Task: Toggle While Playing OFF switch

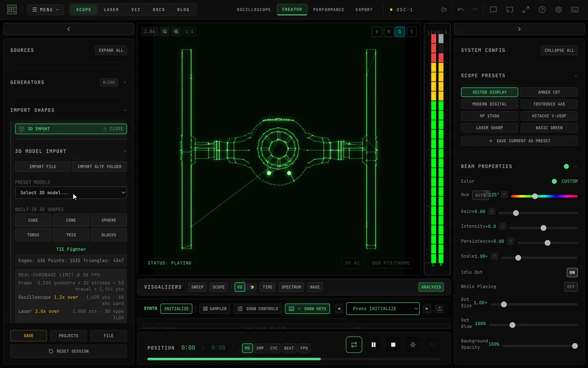Action: [x=571, y=287]
